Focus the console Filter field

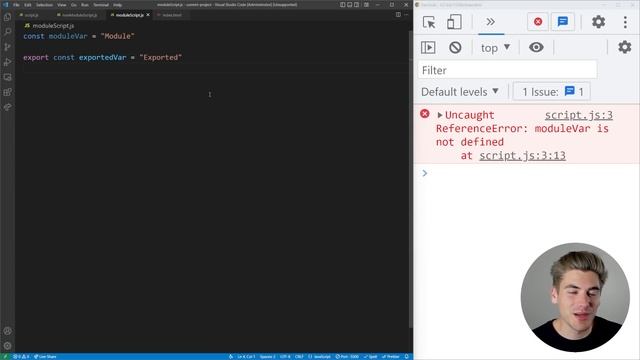point(507,70)
